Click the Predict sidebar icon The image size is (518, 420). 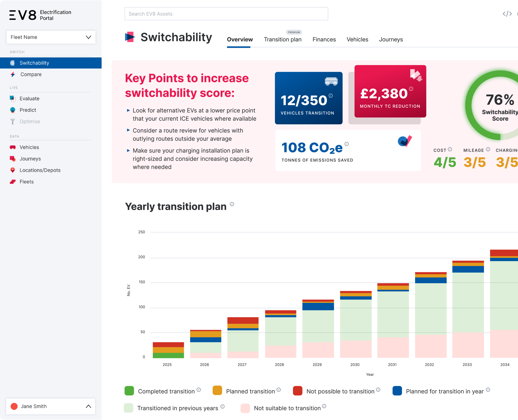coord(13,110)
